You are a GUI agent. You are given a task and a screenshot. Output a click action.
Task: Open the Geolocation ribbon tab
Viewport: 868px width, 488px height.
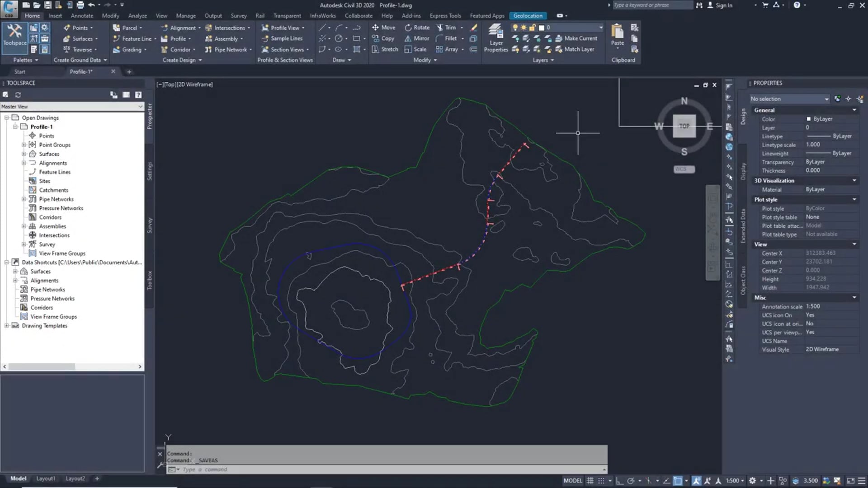528,15
